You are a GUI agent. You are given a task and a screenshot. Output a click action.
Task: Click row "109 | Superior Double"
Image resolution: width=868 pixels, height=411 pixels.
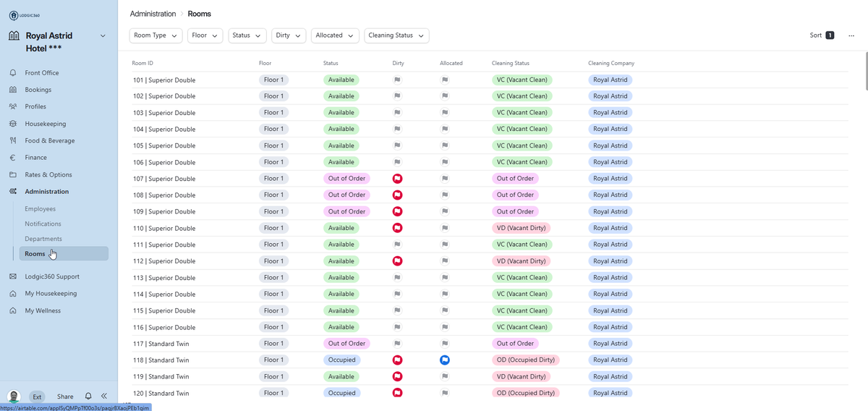click(x=490, y=211)
